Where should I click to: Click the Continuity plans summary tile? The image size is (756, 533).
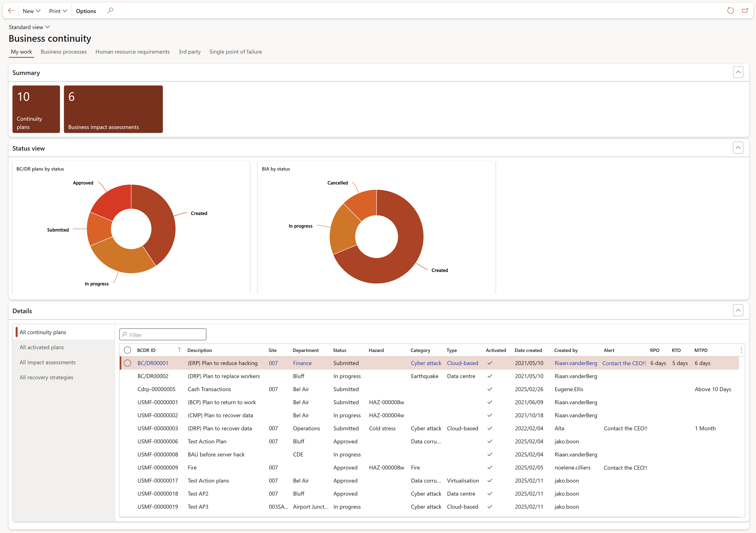pyautogui.click(x=36, y=109)
